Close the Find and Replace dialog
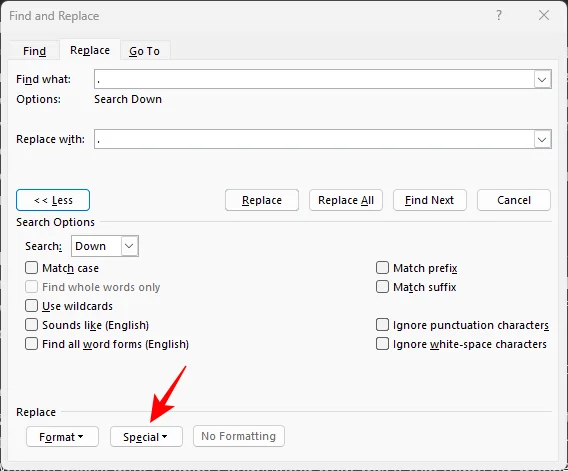568x471 pixels. click(544, 15)
